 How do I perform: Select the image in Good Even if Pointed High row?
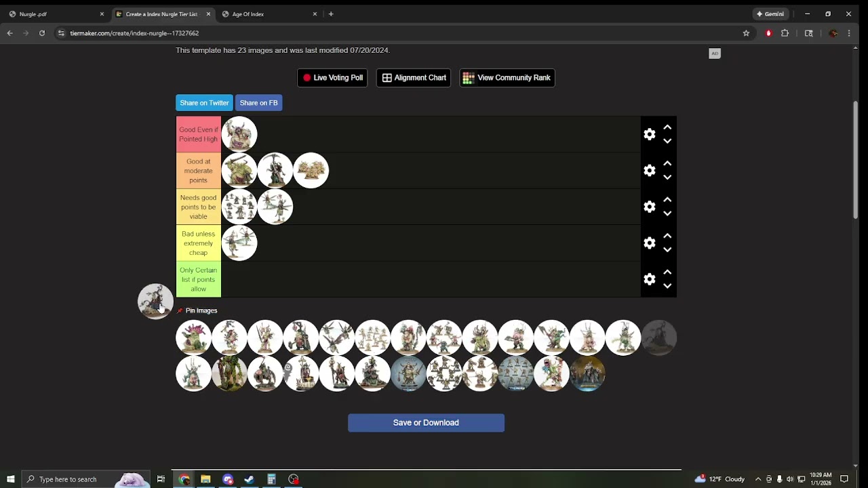pyautogui.click(x=239, y=134)
